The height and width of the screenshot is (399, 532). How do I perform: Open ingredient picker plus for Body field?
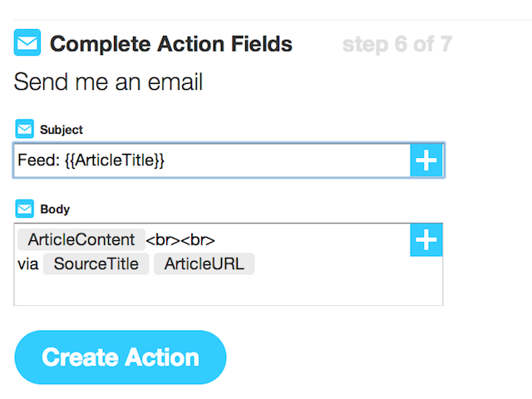[426, 240]
